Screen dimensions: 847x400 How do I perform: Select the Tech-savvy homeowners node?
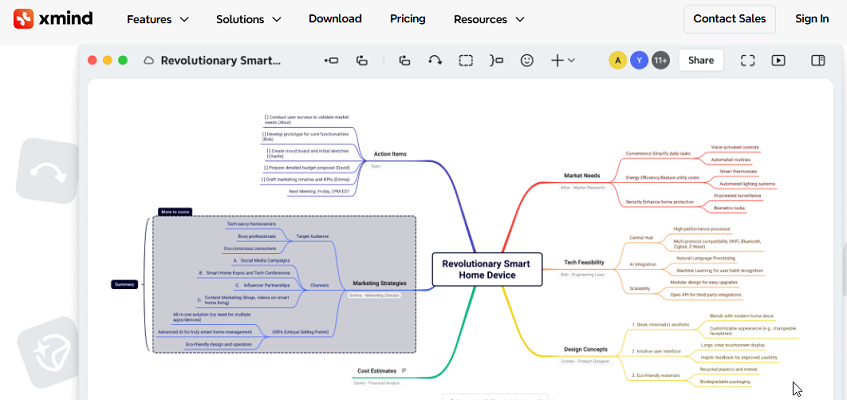click(x=251, y=224)
